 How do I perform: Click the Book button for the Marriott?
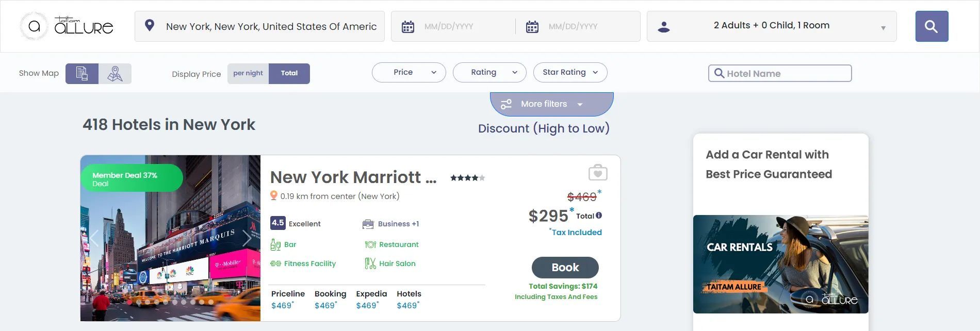565,268
